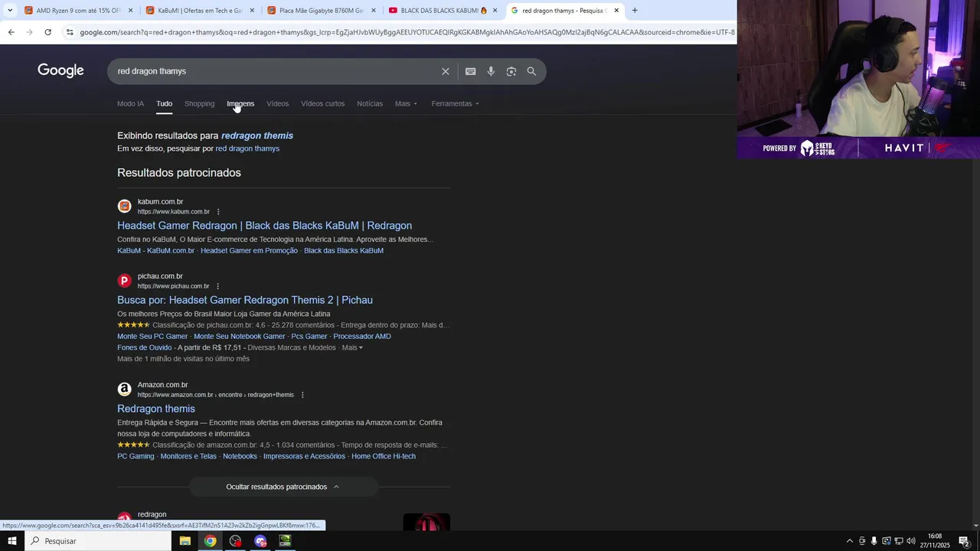
Task: Click the browser back arrow
Action: (11, 32)
